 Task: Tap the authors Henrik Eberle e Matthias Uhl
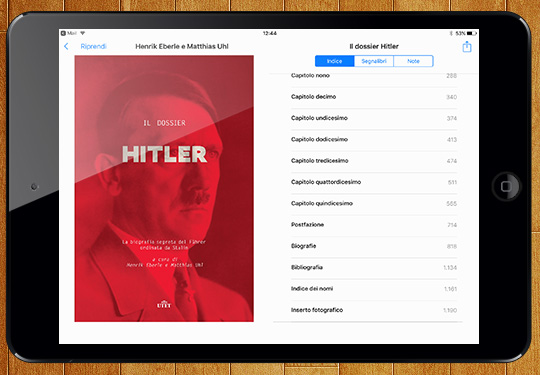coord(182,46)
